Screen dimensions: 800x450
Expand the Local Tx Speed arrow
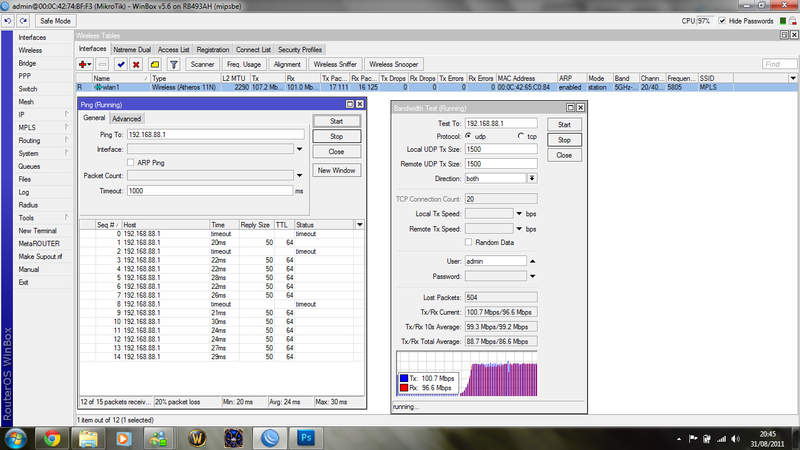point(520,214)
